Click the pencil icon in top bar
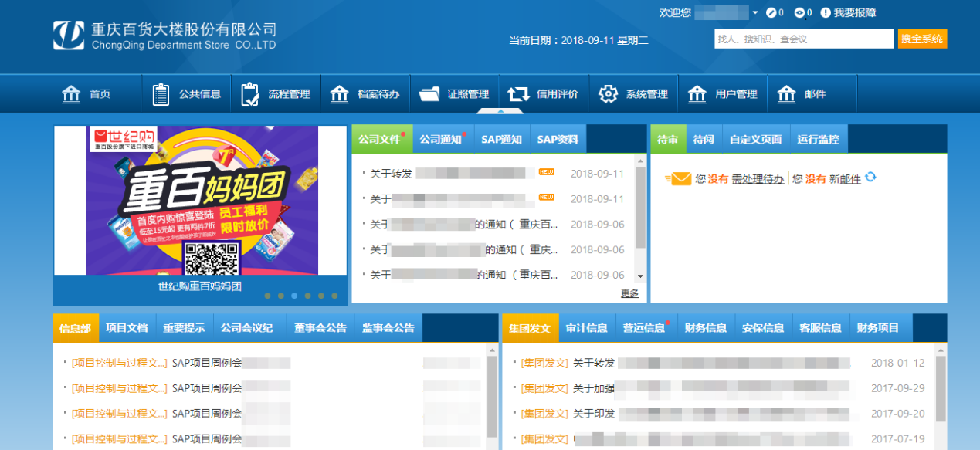Viewport: 980px width, 450px height. pos(771,13)
